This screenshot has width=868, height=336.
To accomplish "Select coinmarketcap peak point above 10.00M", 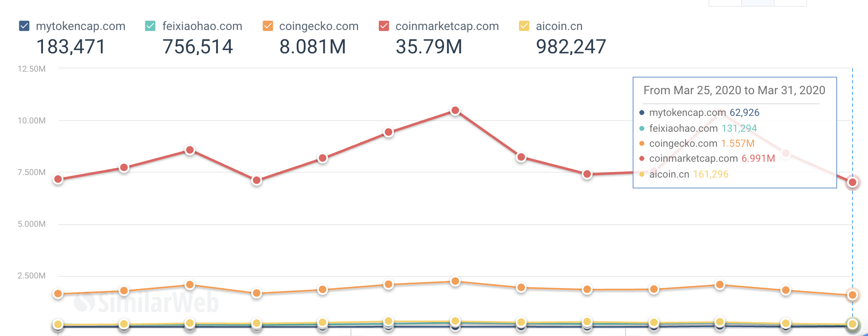I will pyautogui.click(x=455, y=110).
